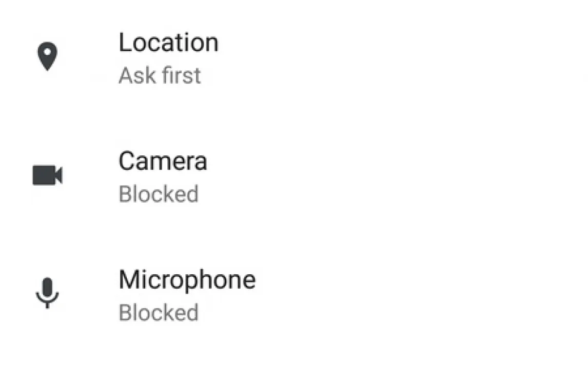Click the "Blocked" status under Microphone
588x367 pixels.
coord(159,313)
